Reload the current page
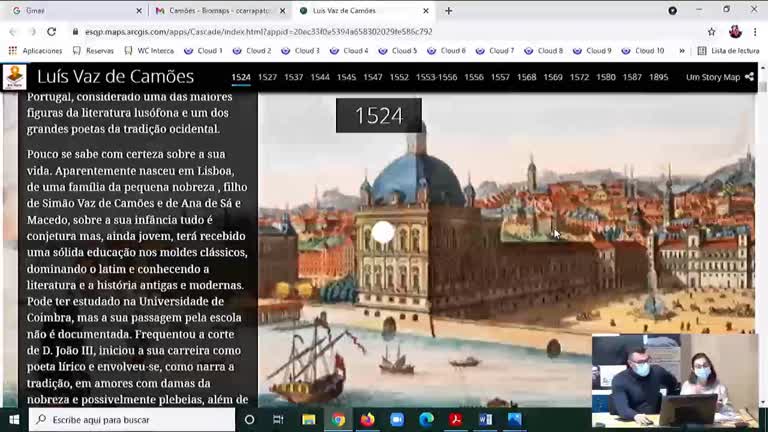 coord(51,32)
